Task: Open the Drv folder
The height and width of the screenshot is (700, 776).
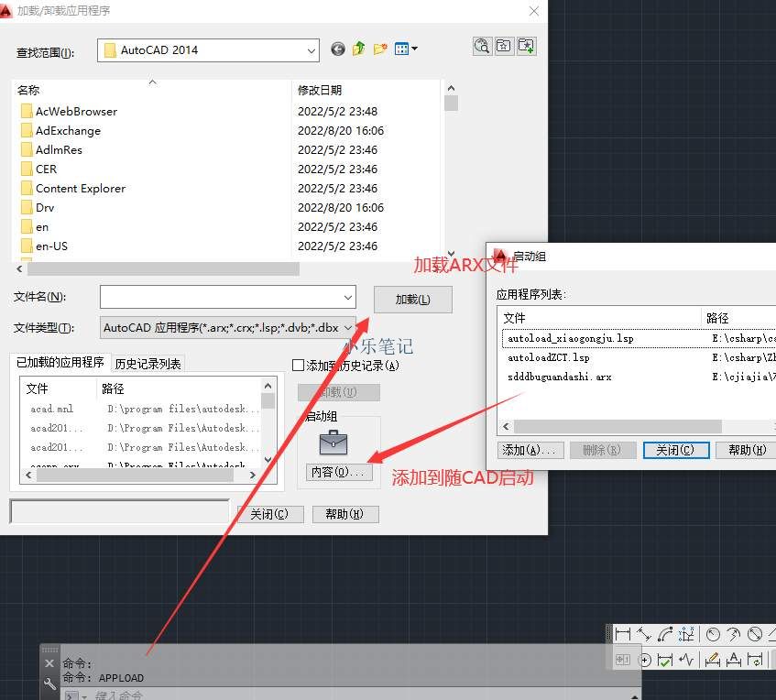Action: pyautogui.click(x=38, y=208)
